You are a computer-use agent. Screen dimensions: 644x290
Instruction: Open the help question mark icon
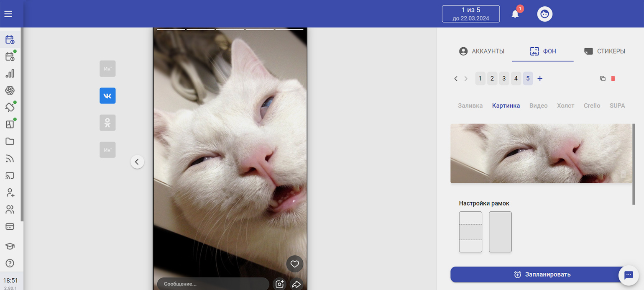point(10,263)
